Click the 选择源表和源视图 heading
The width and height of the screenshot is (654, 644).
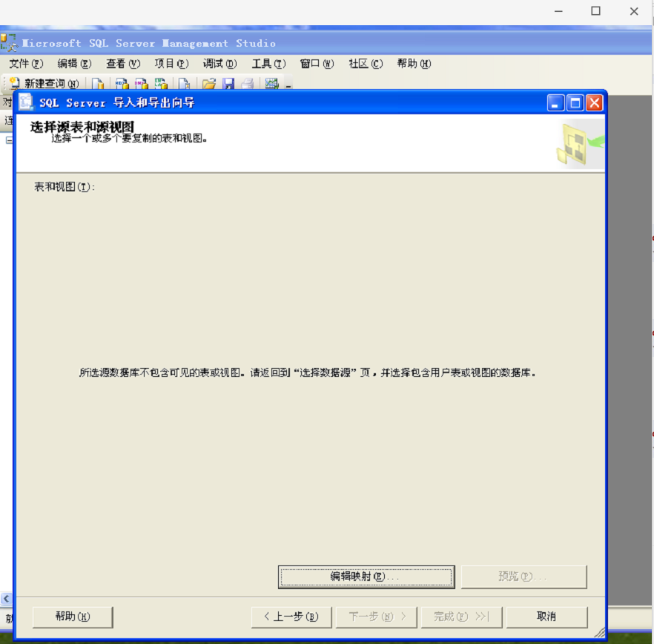[x=82, y=126]
